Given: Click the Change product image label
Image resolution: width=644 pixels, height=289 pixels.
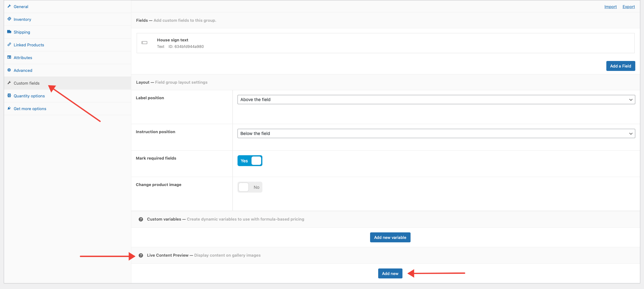Looking at the screenshot, I should tap(158, 184).
